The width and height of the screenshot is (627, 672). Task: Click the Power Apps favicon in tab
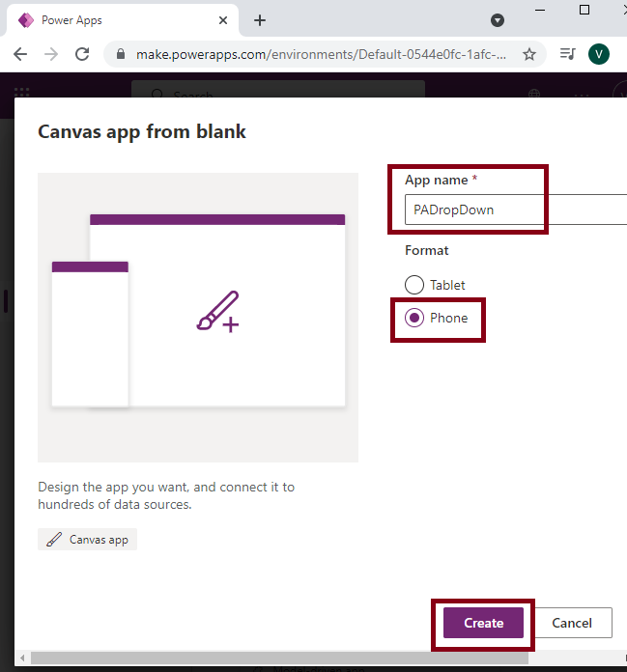coord(26,20)
